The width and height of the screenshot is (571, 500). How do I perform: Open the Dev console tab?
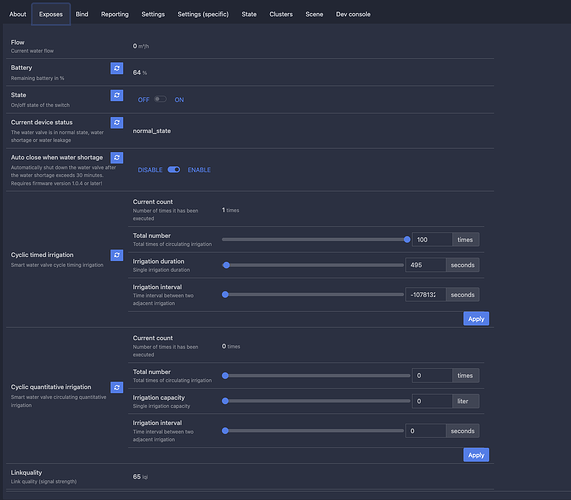(x=353, y=14)
